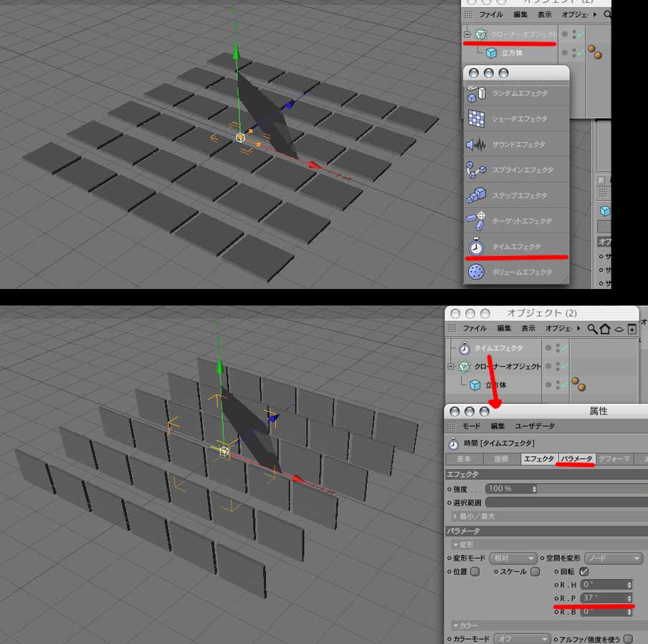Image resolution: width=648 pixels, height=644 pixels.
Task: Open the カラーモード dropdown
Action: pos(522,639)
